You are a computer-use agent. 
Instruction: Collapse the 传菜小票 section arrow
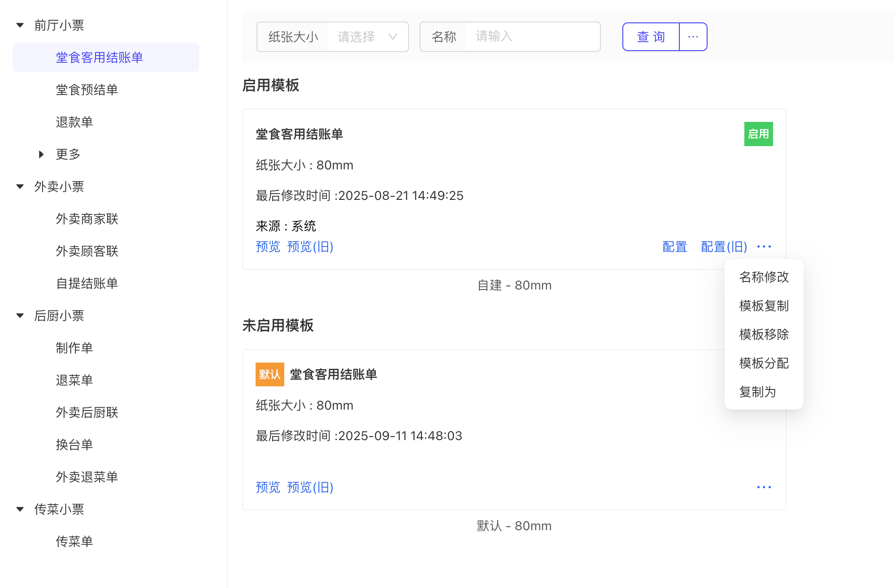pos(20,509)
